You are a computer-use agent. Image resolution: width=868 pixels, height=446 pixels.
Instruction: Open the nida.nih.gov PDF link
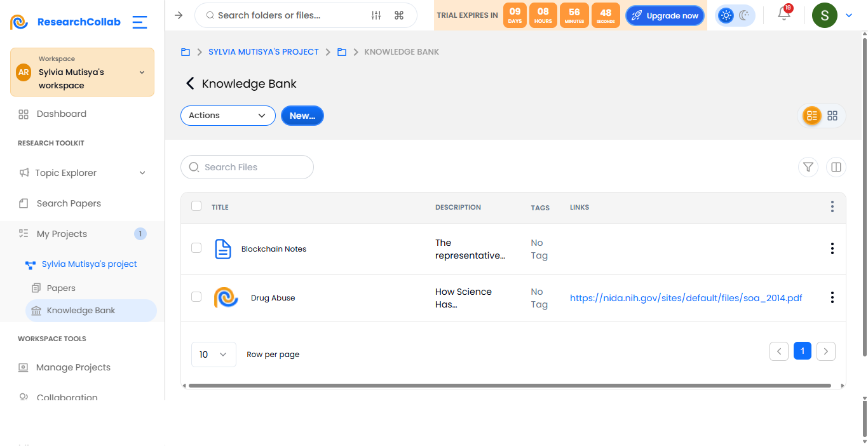[686, 298]
